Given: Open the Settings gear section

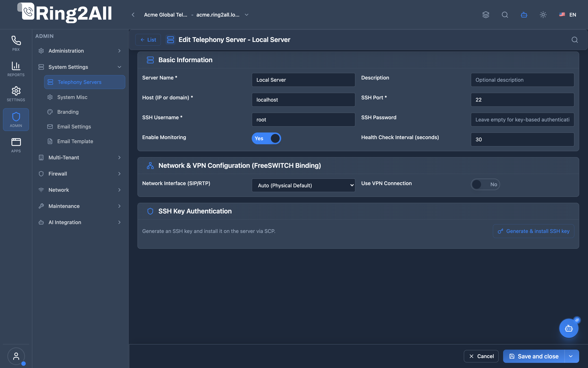Looking at the screenshot, I should (x=16, y=94).
